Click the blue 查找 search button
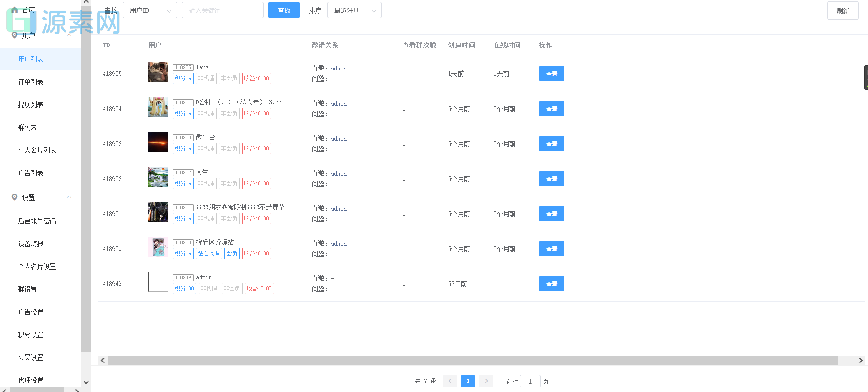The height and width of the screenshot is (392, 868). pos(284,10)
